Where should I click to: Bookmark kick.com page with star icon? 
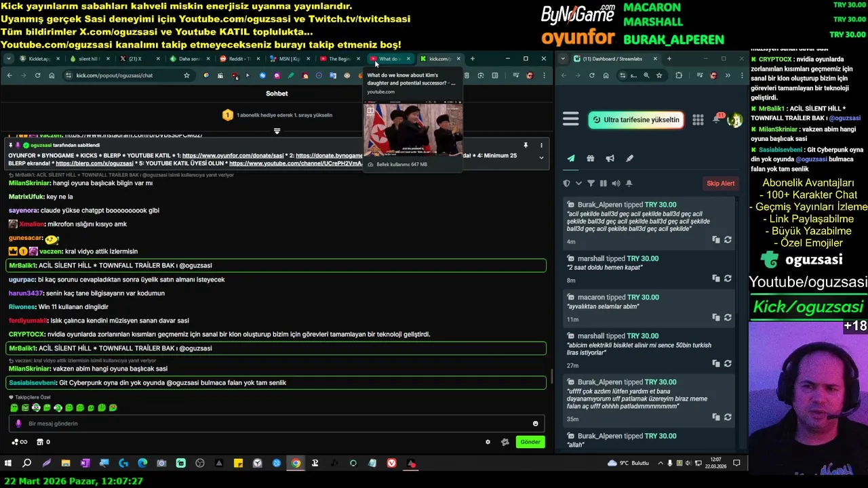click(x=186, y=75)
